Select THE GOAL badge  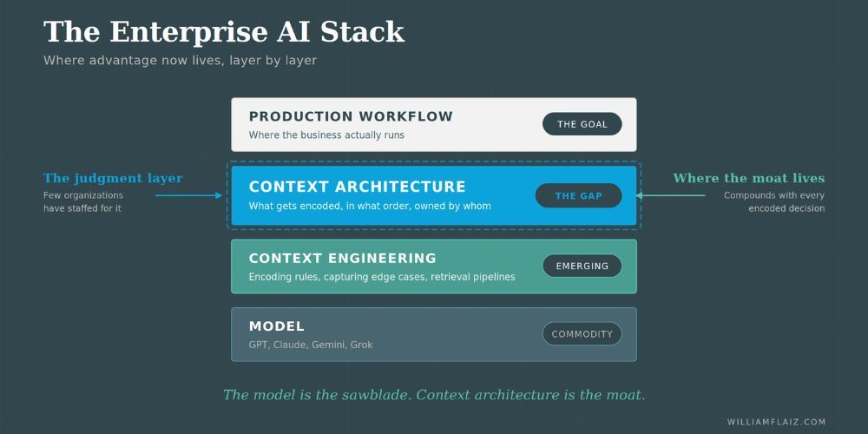[x=582, y=124]
